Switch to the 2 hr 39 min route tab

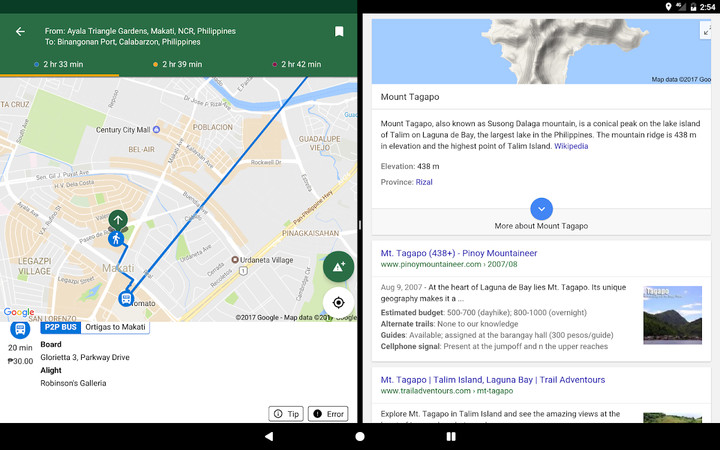pyautogui.click(x=178, y=64)
